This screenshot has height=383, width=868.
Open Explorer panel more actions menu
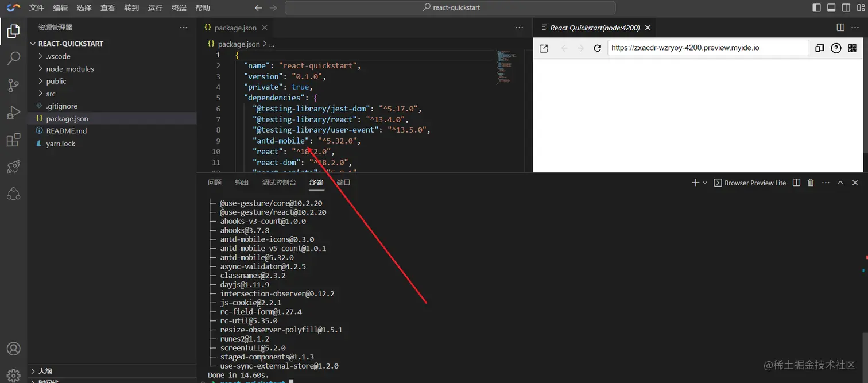coord(184,28)
